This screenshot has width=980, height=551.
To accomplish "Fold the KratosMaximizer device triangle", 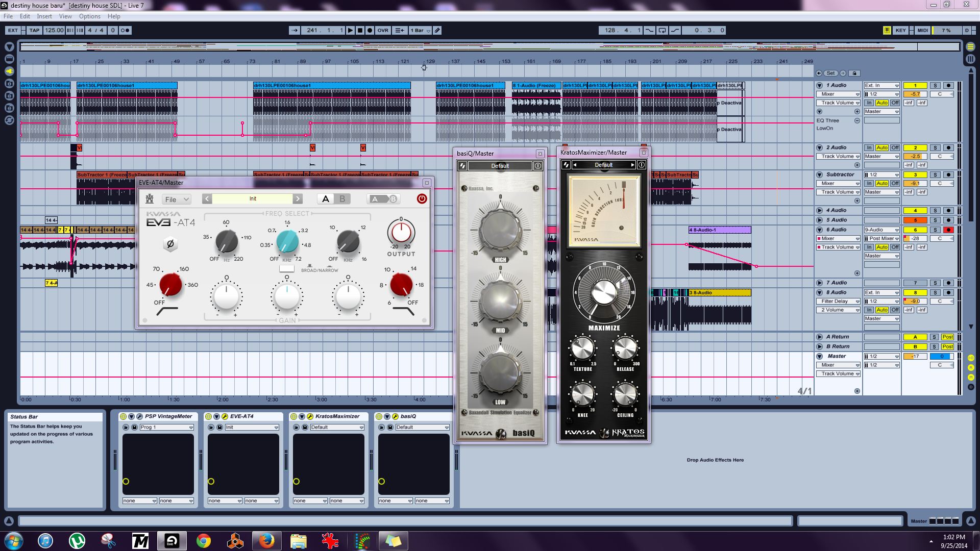I will click(x=302, y=417).
